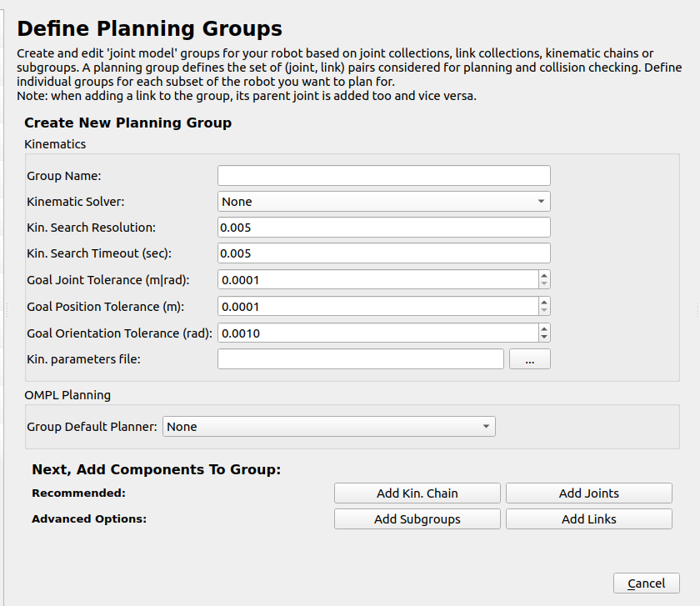
Task: Decrease Goal Position Tolerance with down arrow
Action: (544, 311)
